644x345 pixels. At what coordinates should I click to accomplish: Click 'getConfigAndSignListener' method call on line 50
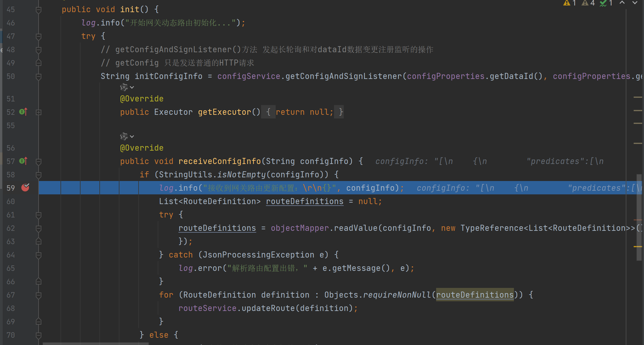tap(344, 76)
